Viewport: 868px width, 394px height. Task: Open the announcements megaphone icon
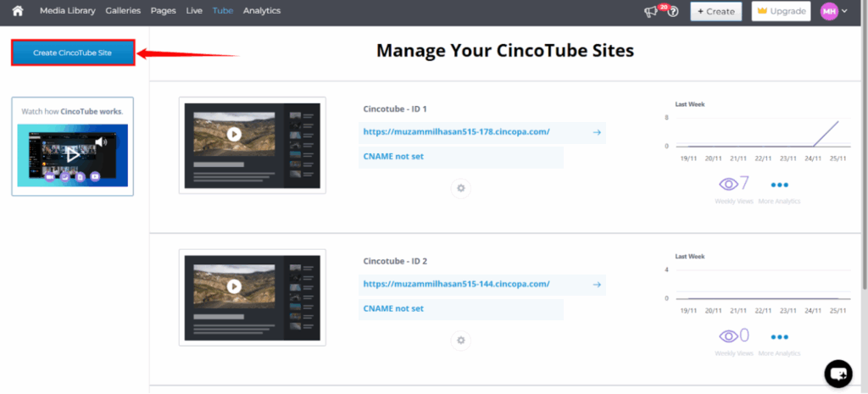coord(651,12)
